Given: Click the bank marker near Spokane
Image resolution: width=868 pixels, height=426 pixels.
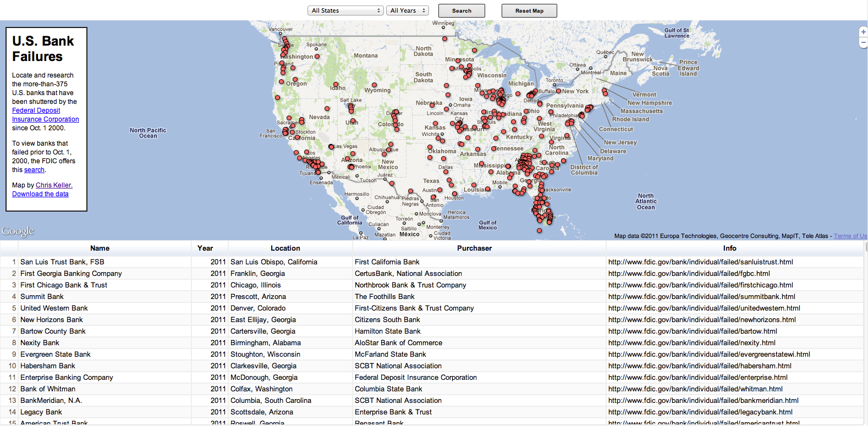Looking at the screenshot, I should [x=317, y=56].
